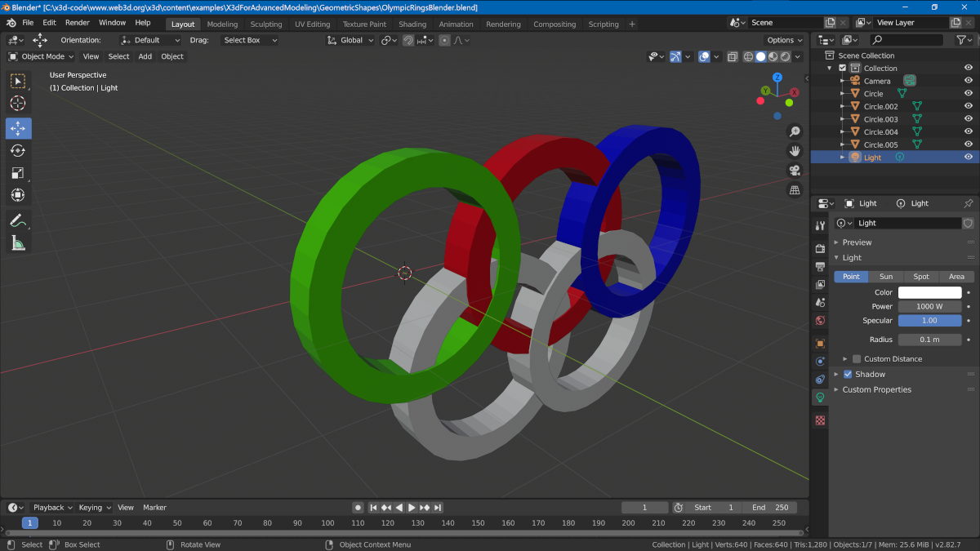Enable the Custom Distance checkbox
Viewport: 980px width, 551px height.
[x=857, y=359]
